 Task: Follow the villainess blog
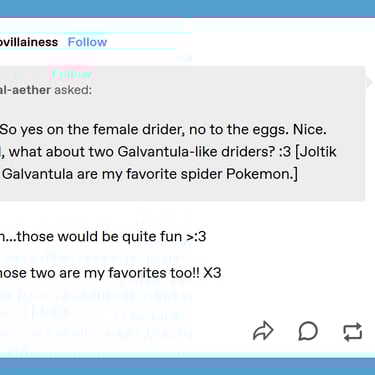click(x=87, y=42)
